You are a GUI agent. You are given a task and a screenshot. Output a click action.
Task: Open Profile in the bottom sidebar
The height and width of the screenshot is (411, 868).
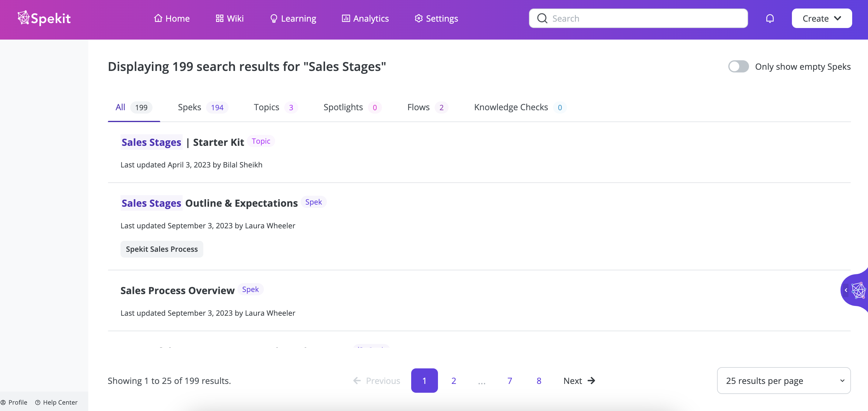(x=14, y=402)
